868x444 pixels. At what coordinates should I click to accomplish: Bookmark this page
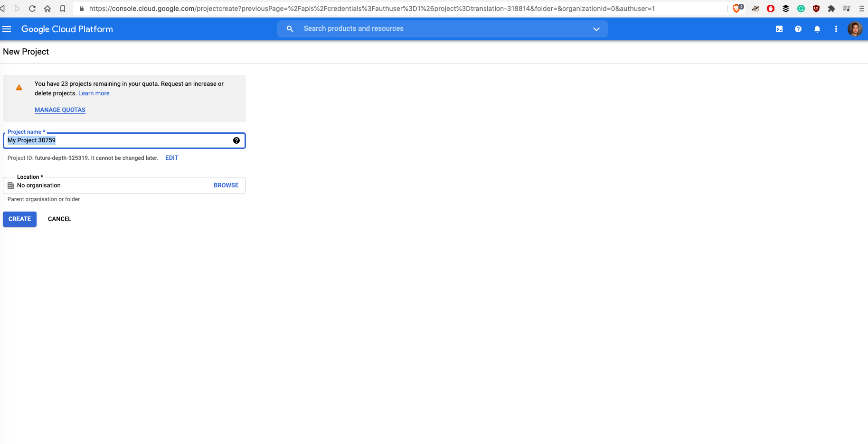[x=63, y=9]
